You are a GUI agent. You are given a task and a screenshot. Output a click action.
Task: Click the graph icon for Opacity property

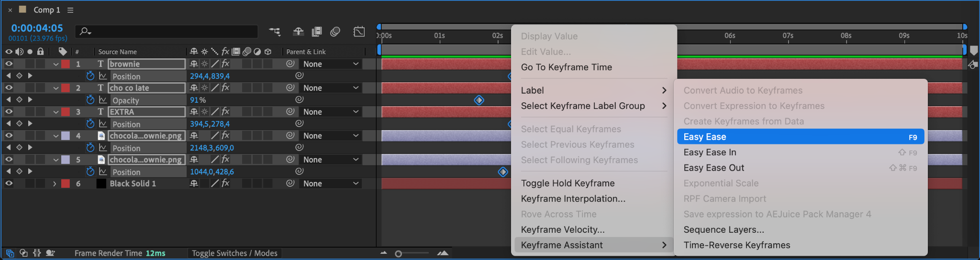[x=103, y=100]
